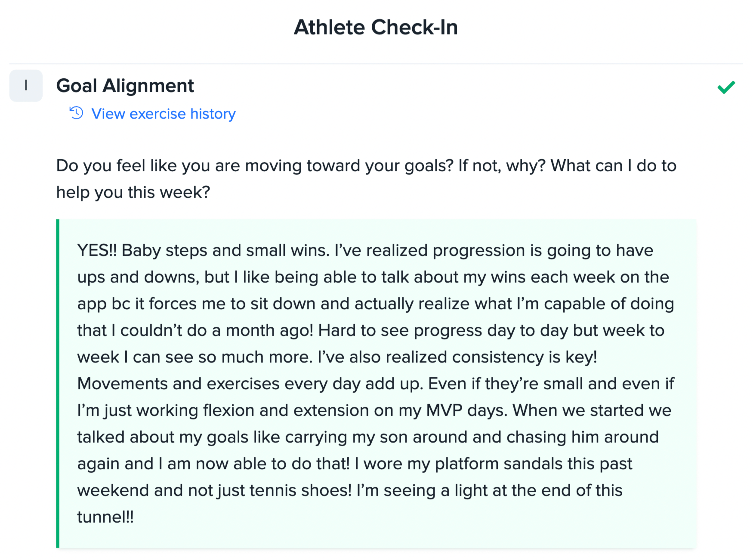Click "consistency is key!" phrase
Image resolution: width=753 pixels, height=560 pixels.
(x=524, y=357)
